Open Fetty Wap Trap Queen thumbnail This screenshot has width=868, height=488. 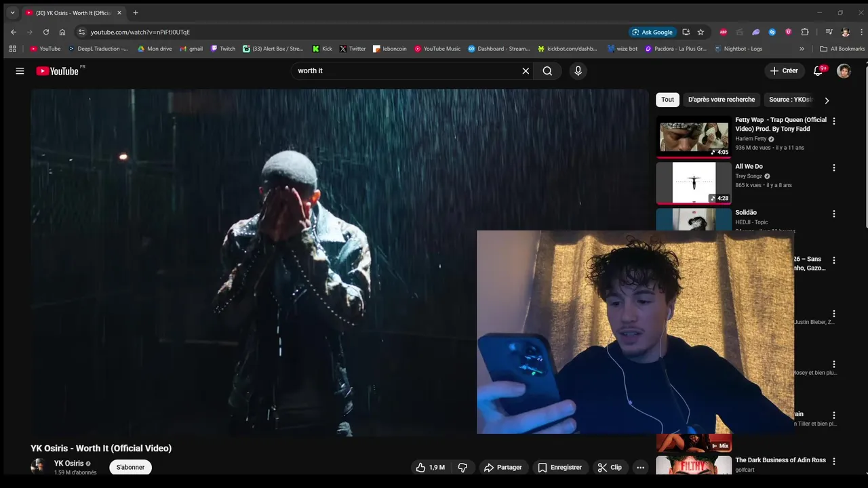[x=694, y=137]
